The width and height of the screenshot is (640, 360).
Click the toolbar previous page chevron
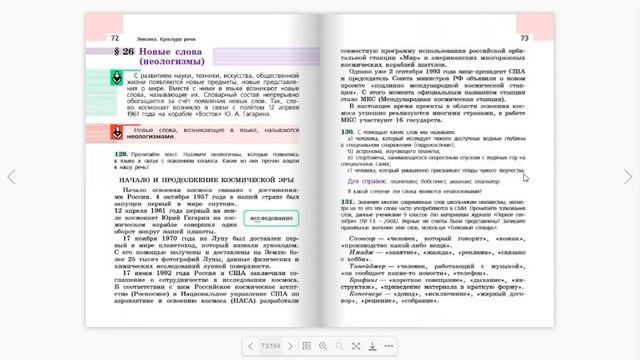[251, 346]
